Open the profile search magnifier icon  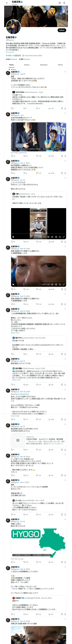pyautogui.click(x=64, y=3)
